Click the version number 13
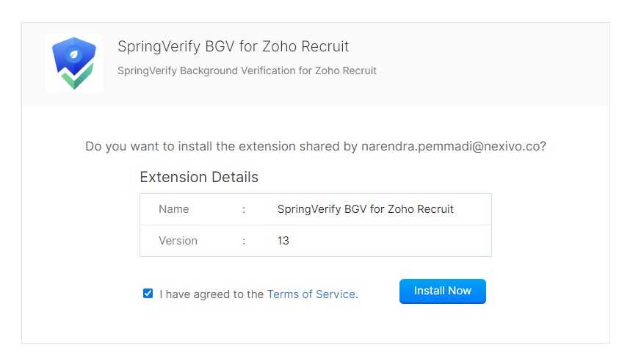644x359 pixels. 283,241
